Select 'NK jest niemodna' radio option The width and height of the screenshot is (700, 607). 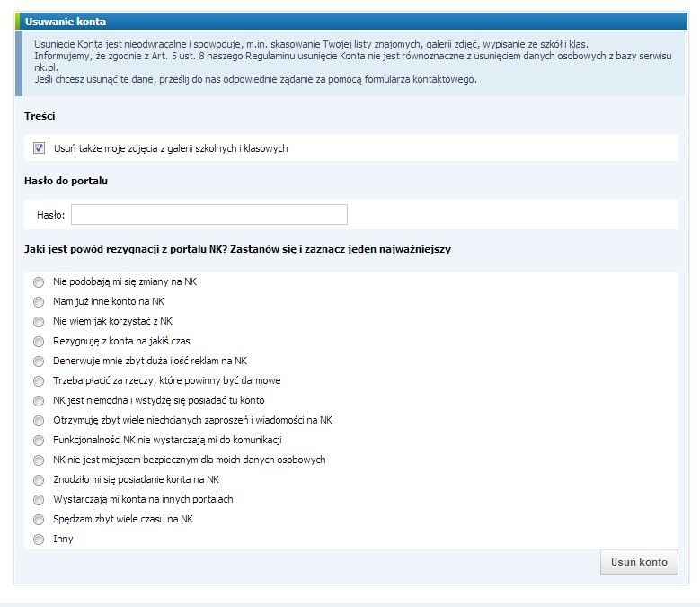pos(39,401)
